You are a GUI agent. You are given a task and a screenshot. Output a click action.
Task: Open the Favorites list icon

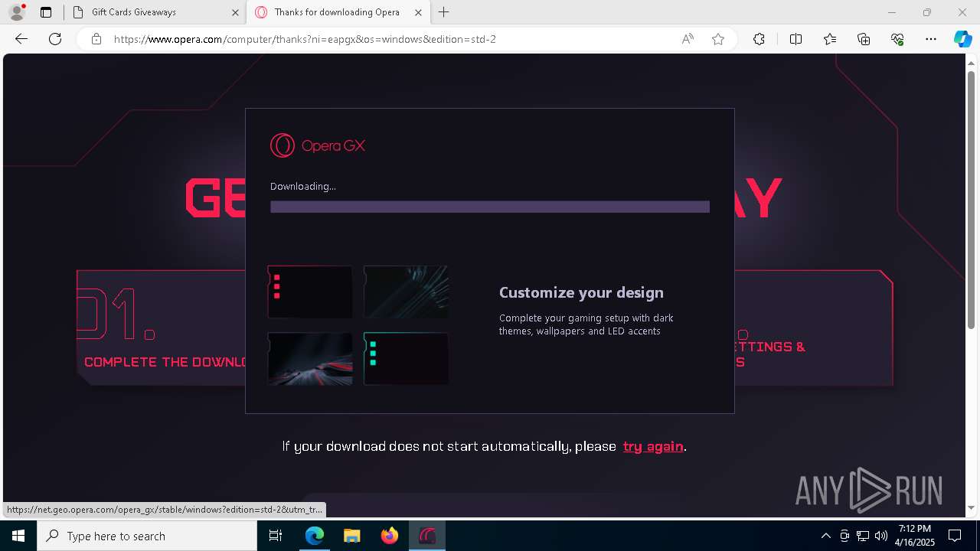[830, 39]
